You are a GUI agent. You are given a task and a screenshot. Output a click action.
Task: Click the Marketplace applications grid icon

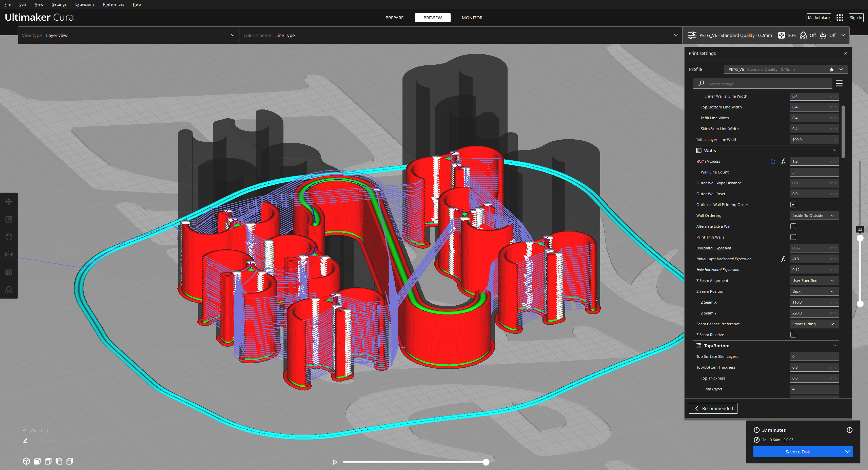point(840,17)
